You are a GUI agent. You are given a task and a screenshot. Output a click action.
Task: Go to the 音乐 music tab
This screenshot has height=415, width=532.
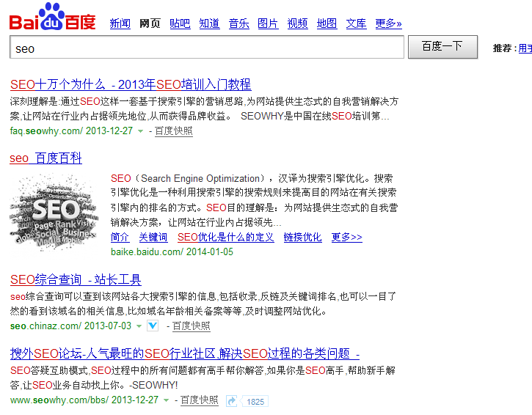(239, 23)
